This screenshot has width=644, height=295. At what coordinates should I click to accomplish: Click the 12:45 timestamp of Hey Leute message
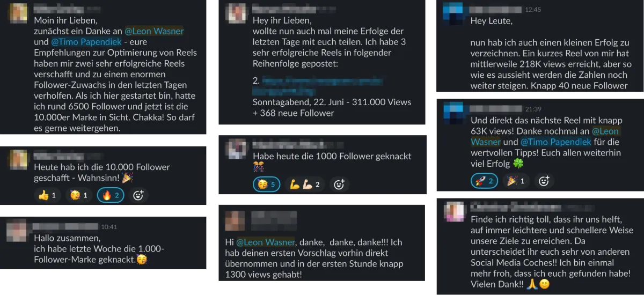coord(533,10)
